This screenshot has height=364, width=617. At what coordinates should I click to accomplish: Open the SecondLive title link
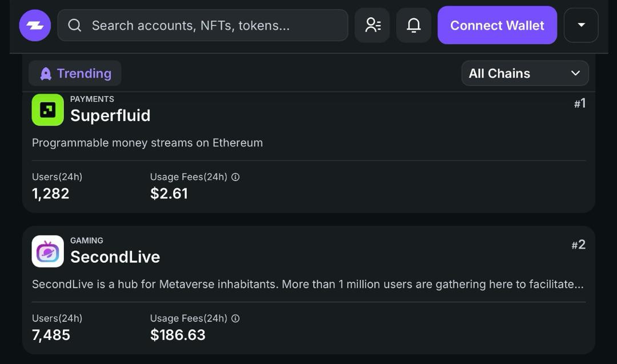pyautogui.click(x=115, y=257)
